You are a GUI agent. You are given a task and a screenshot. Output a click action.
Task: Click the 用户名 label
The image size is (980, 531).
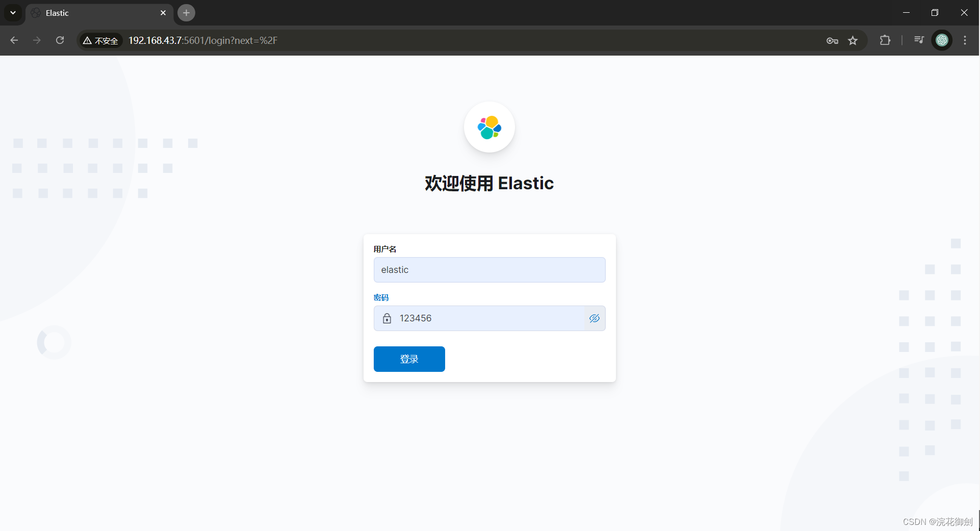pos(385,249)
